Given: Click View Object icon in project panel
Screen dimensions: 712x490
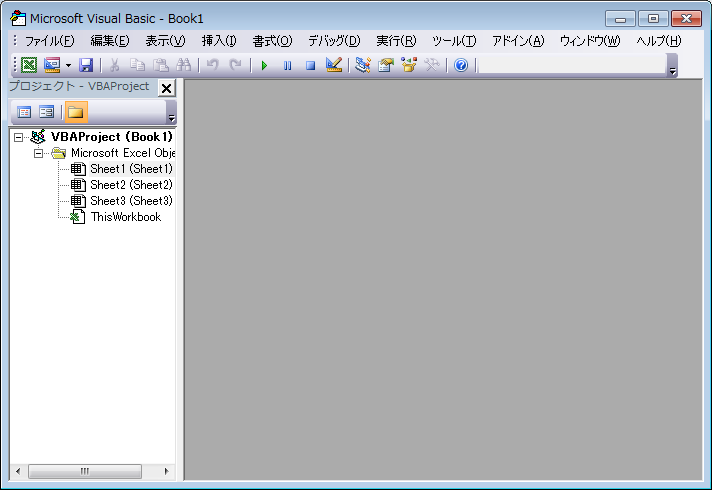Looking at the screenshot, I should click(x=46, y=112).
